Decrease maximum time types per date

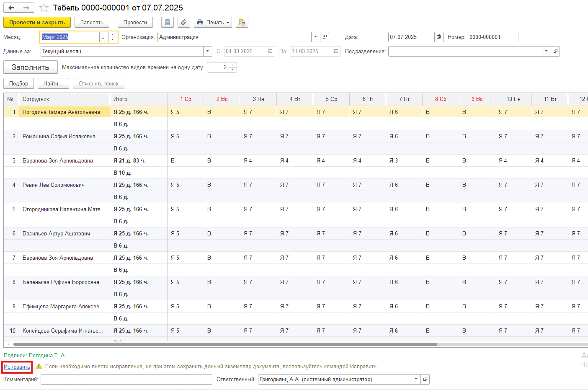pos(232,70)
